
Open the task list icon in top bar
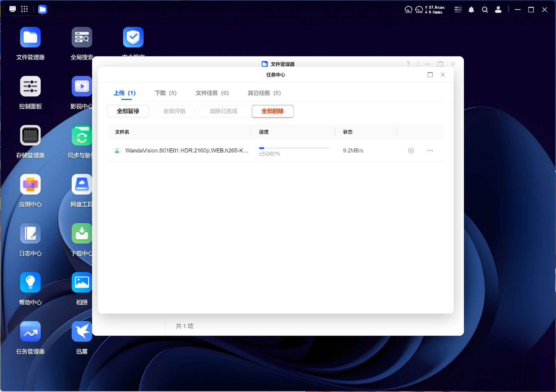pos(458,10)
